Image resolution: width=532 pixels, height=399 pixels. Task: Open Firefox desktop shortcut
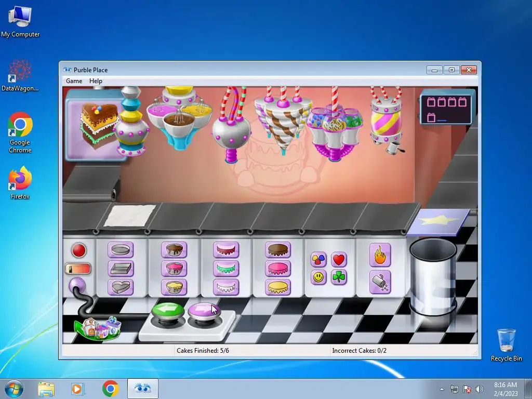pyautogui.click(x=20, y=183)
